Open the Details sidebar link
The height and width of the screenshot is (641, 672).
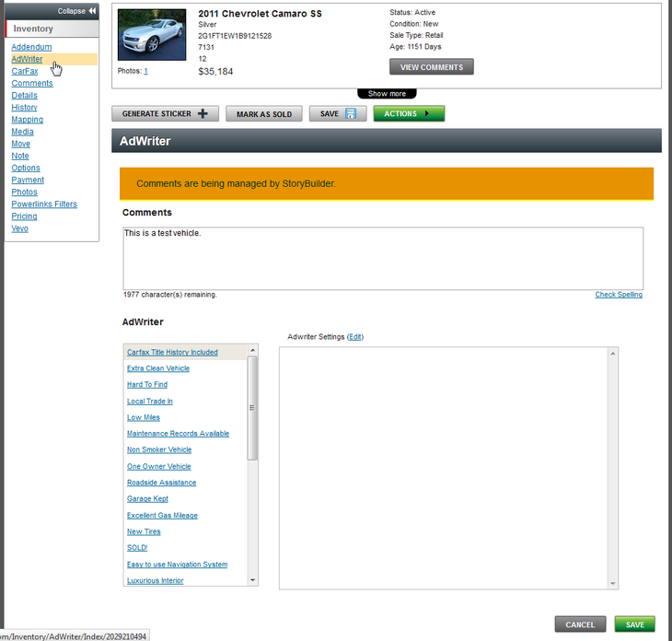point(25,95)
